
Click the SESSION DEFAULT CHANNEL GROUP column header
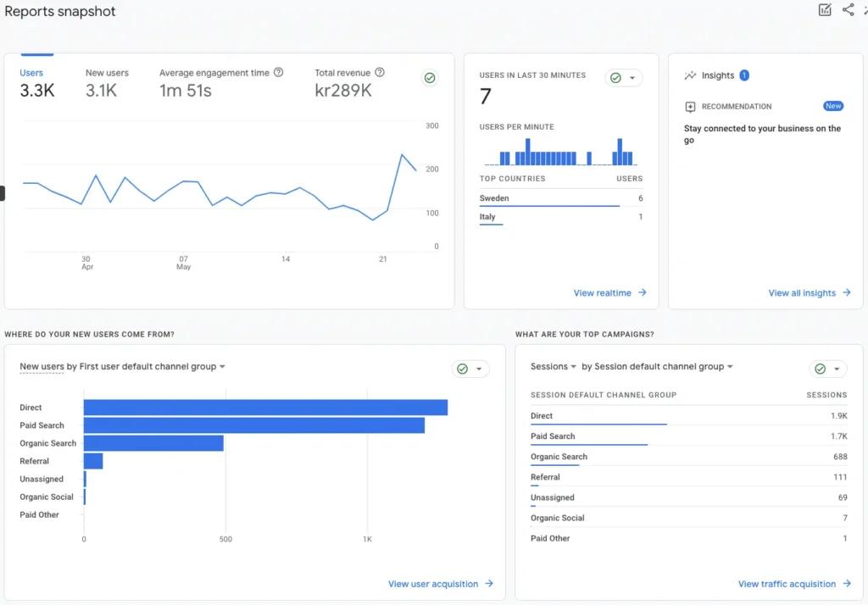(x=604, y=395)
